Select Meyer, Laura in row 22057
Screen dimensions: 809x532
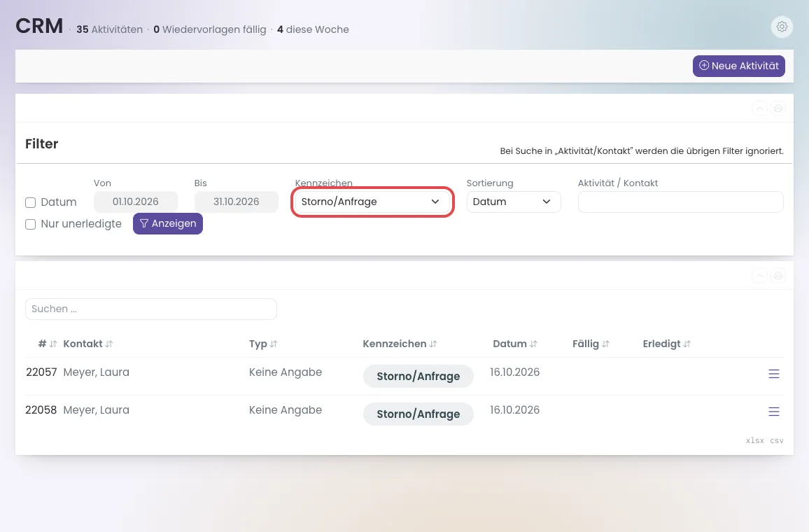click(x=96, y=372)
